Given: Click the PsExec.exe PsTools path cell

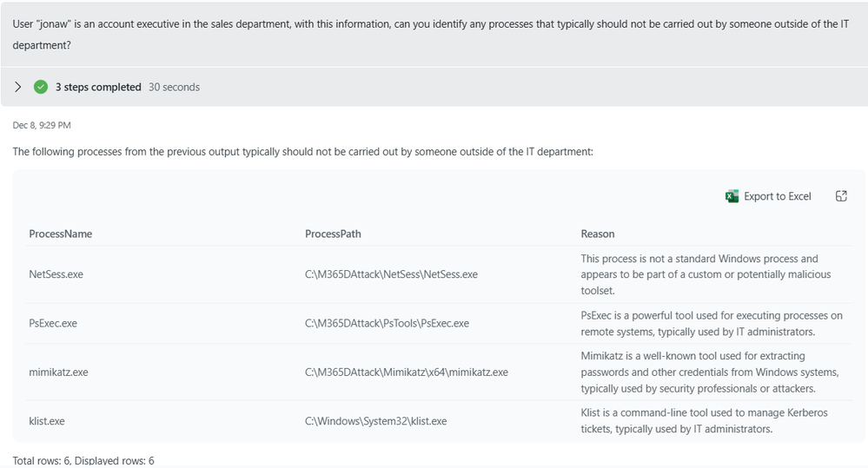Looking at the screenshot, I should click(x=387, y=324).
